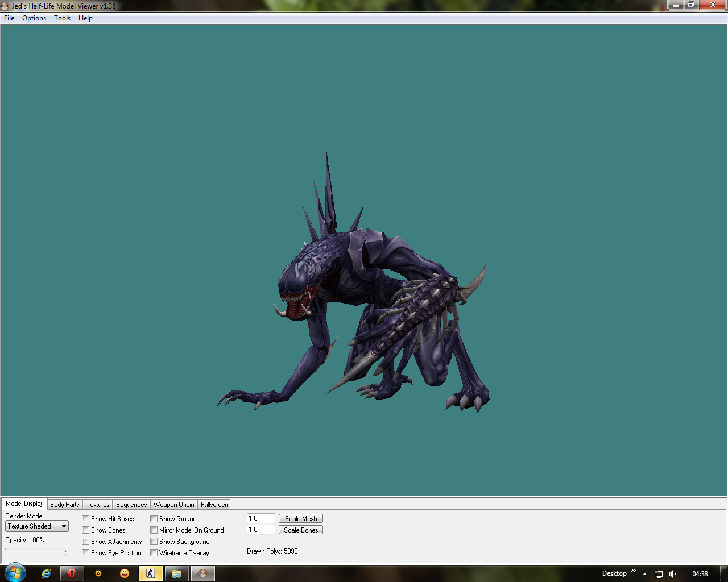Click the Drawn Polys: 5392 text

[x=272, y=551]
